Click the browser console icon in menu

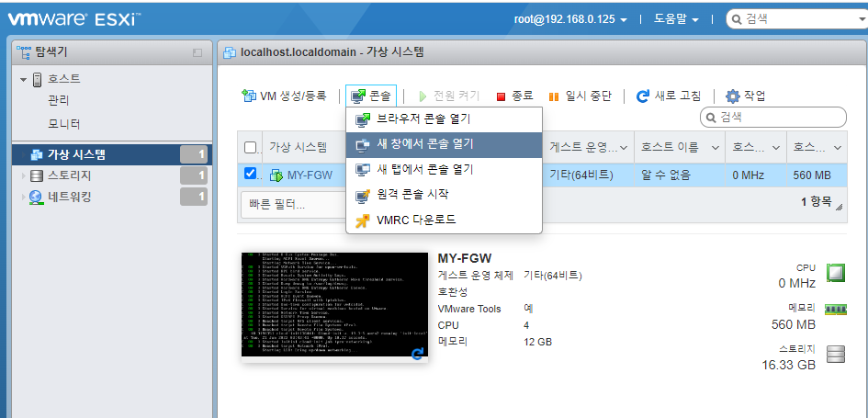(x=363, y=119)
